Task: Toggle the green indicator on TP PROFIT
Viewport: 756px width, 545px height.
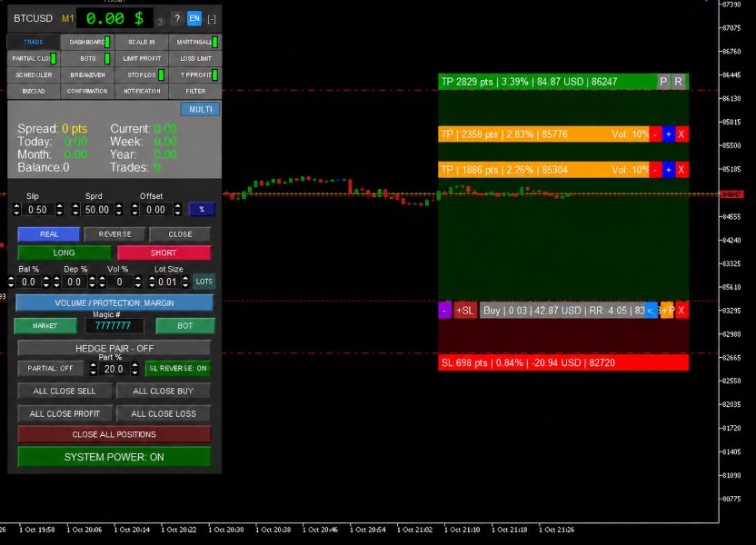Action: point(214,75)
